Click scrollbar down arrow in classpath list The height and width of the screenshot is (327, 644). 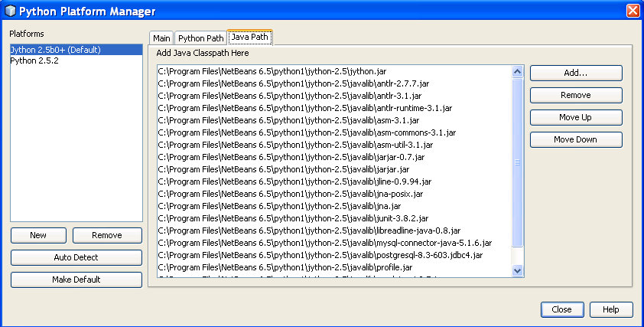click(518, 270)
